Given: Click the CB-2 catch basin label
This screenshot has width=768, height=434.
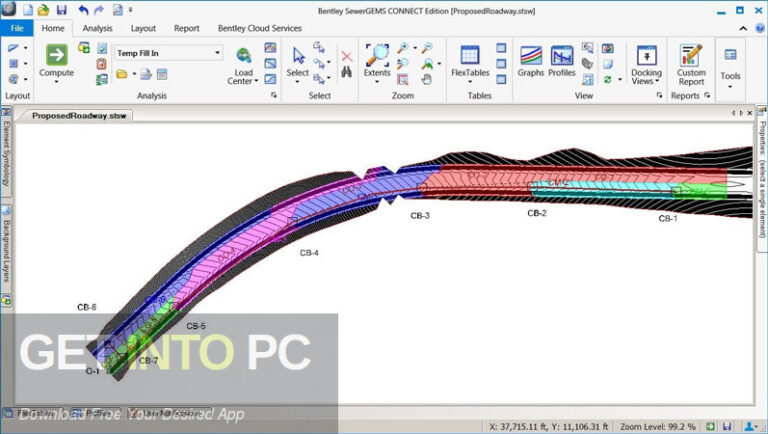Looking at the screenshot, I should click(537, 213).
